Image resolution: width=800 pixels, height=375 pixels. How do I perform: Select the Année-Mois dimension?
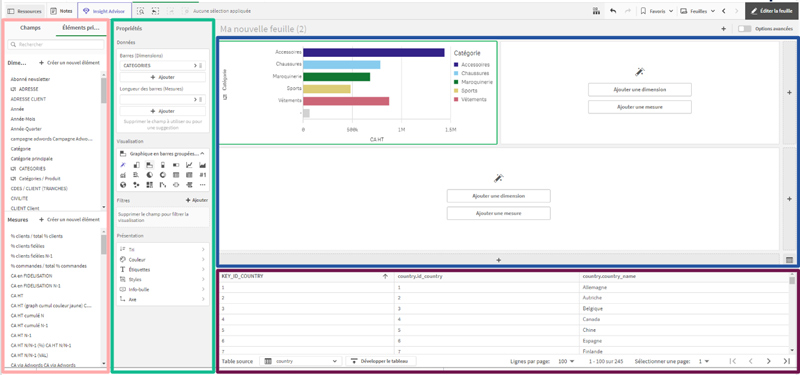(23, 119)
